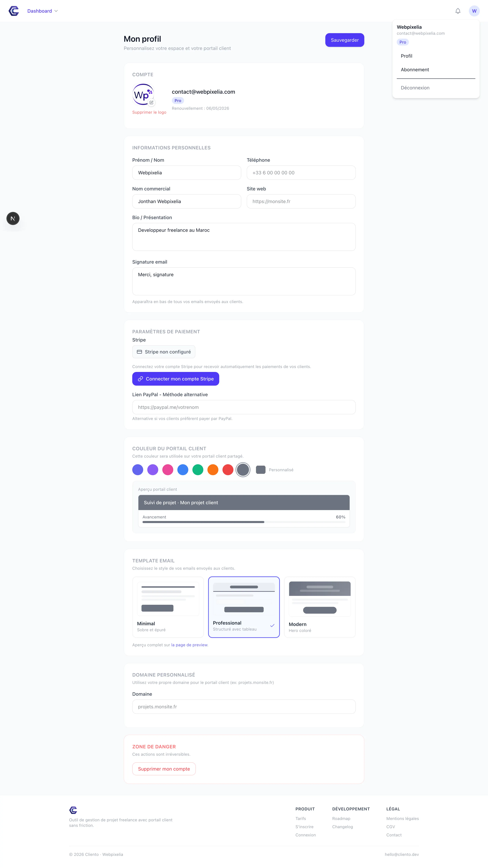
Task: Open the notifications bell
Action: coord(458,11)
